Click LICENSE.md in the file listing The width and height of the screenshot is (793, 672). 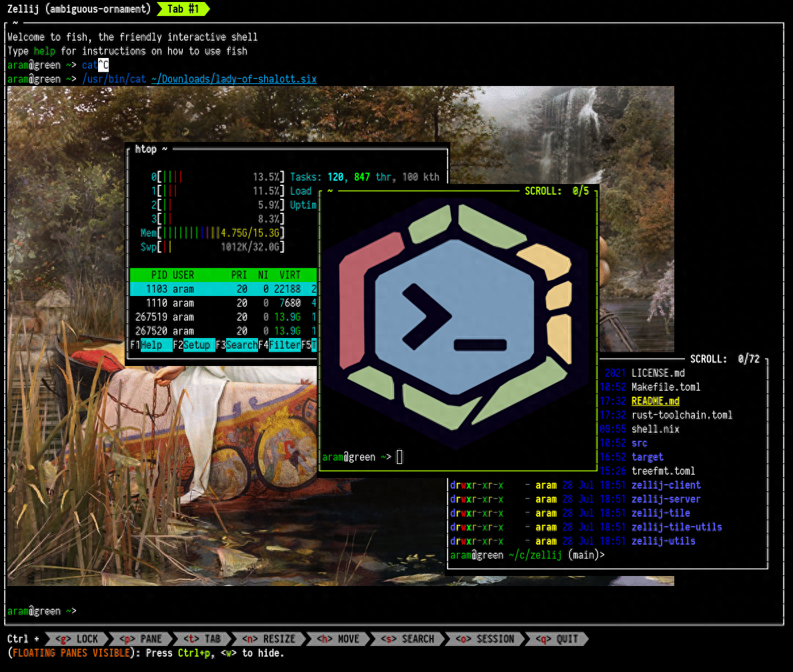tap(658, 373)
